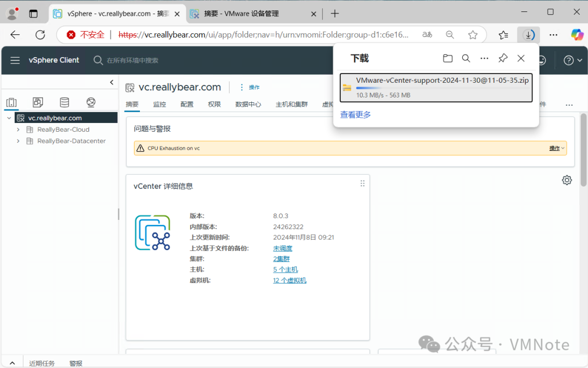Expand the ReallyBear-Cloud datacenter node
The width and height of the screenshot is (588, 368).
(x=18, y=130)
